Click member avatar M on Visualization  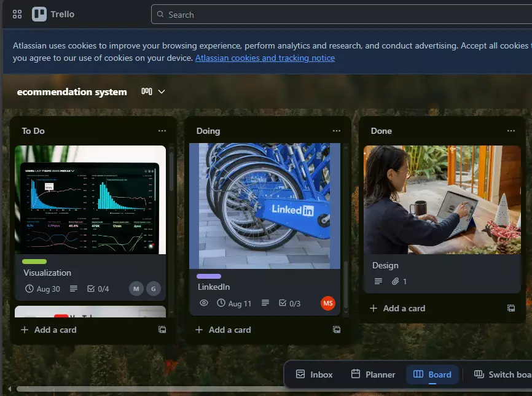coord(136,289)
